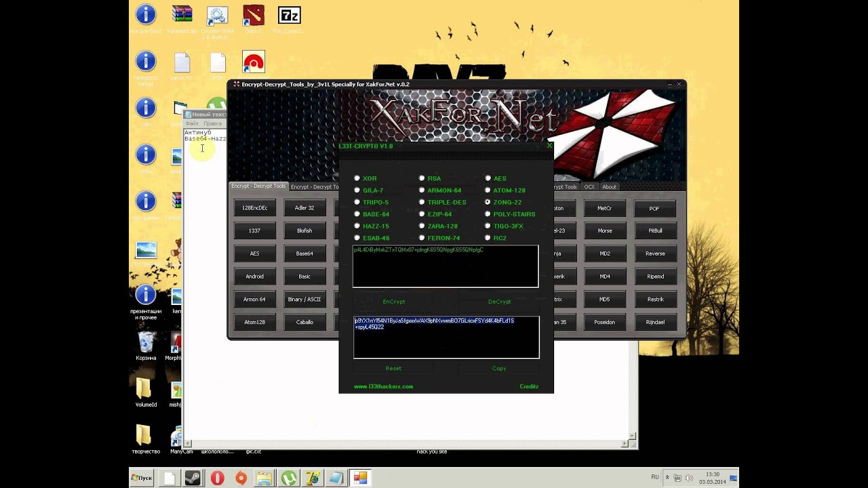This screenshot has width=868, height=488.
Task: Open the Корзина recycle bin icon
Action: (x=146, y=346)
